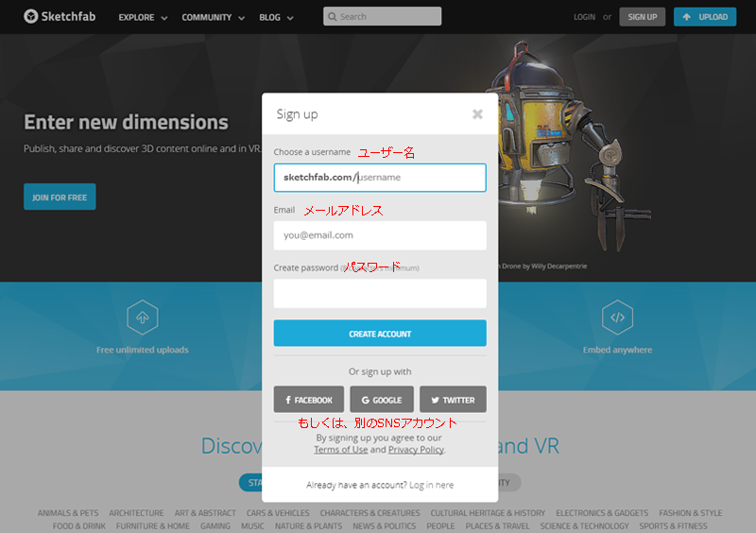Click the search magnifier icon
Screen dimensions: 756x533
(333, 17)
